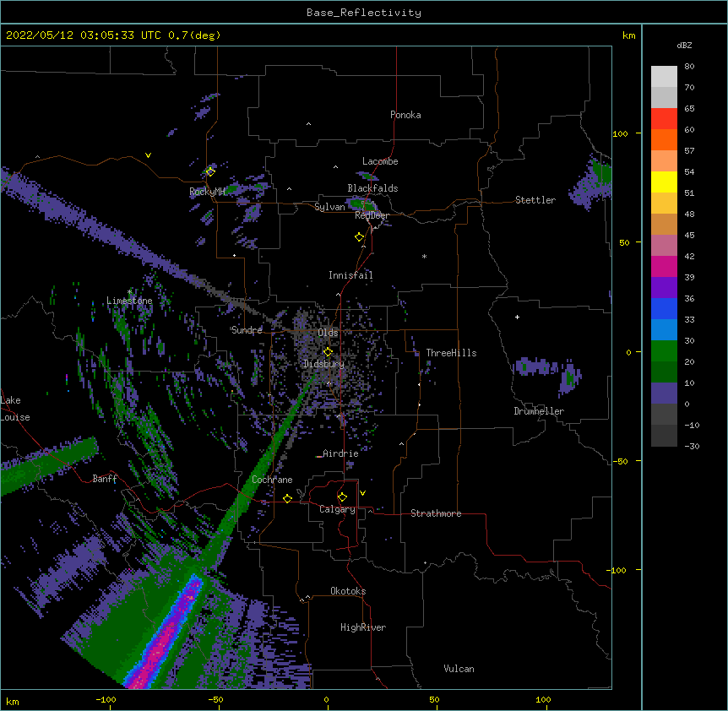Click the km label at bottom-left corner

12,702
